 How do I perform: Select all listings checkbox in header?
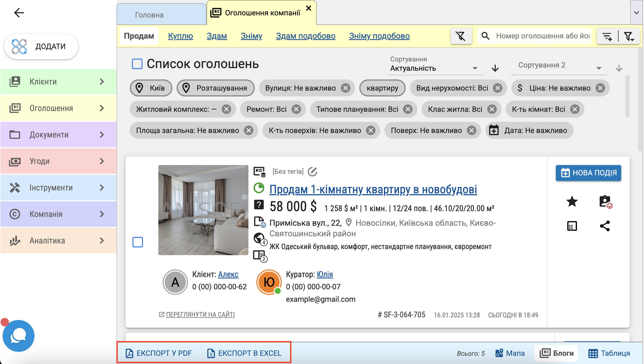coord(137,64)
